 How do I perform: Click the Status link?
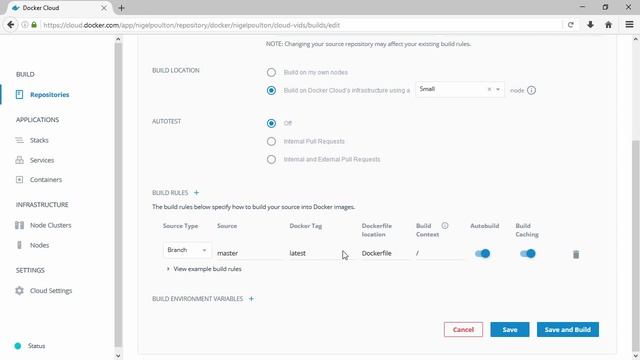[37, 346]
